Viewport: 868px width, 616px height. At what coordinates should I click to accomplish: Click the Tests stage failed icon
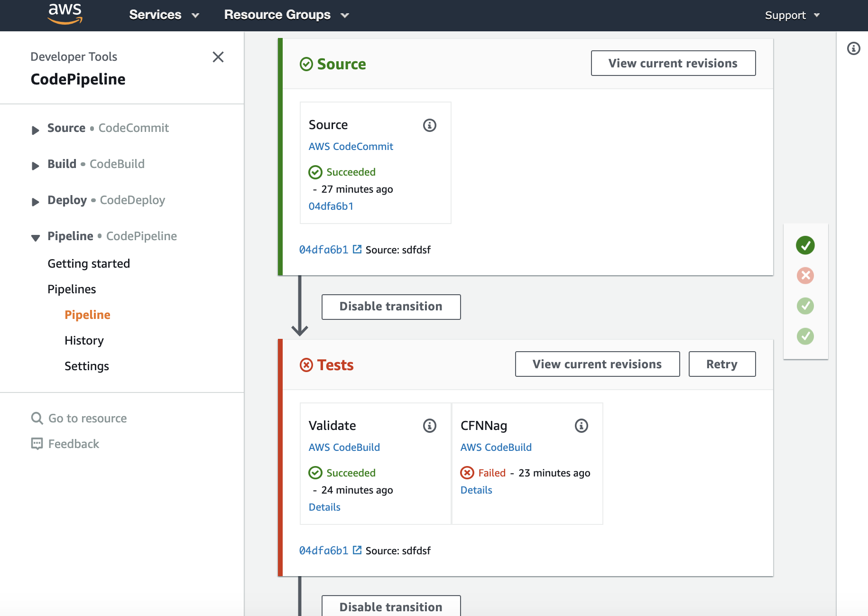[x=306, y=365]
